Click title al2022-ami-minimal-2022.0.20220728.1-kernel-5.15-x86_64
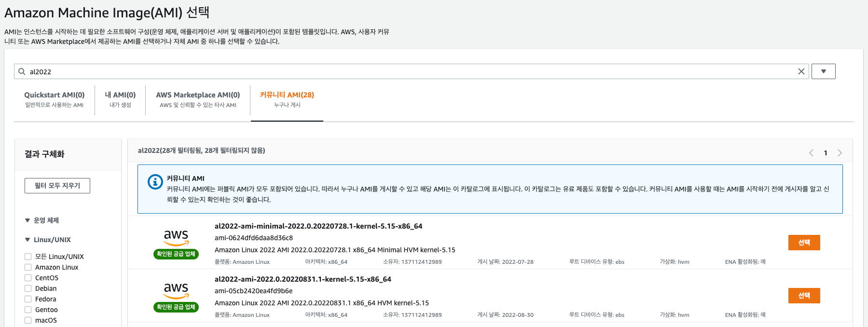 coord(318,226)
